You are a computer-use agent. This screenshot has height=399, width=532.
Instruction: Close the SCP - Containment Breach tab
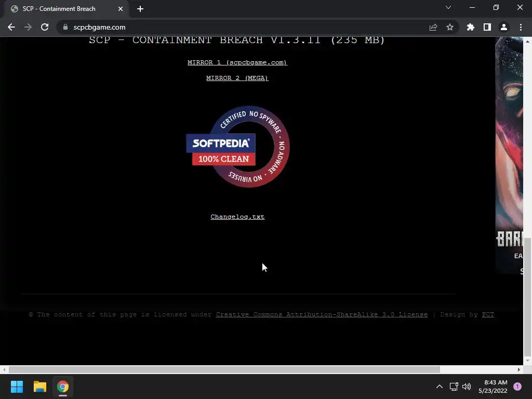coord(121,9)
